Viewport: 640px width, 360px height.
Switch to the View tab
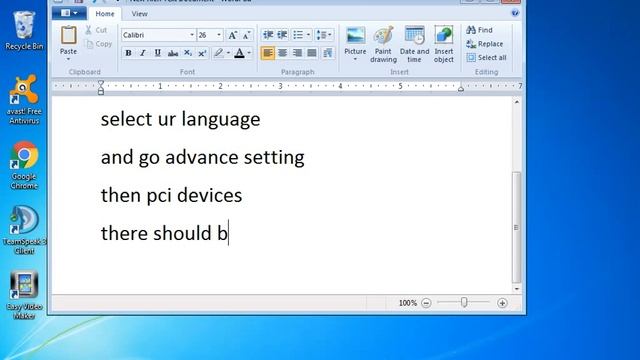point(139,14)
